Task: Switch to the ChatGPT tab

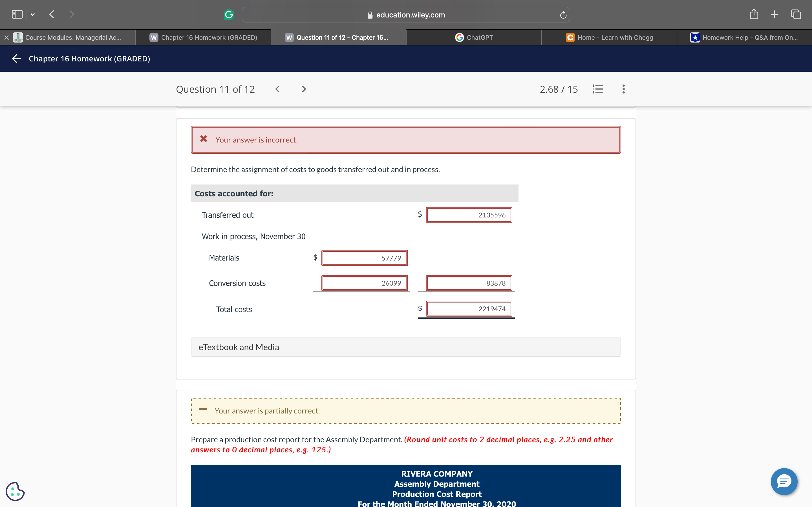Action: (474, 37)
